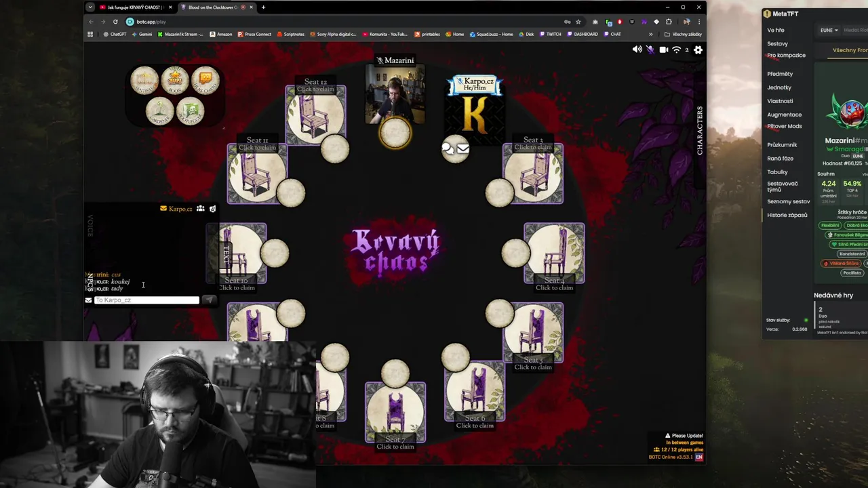The width and height of the screenshot is (868, 488).
Task: Claim Seat 12
Action: tap(315, 114)
